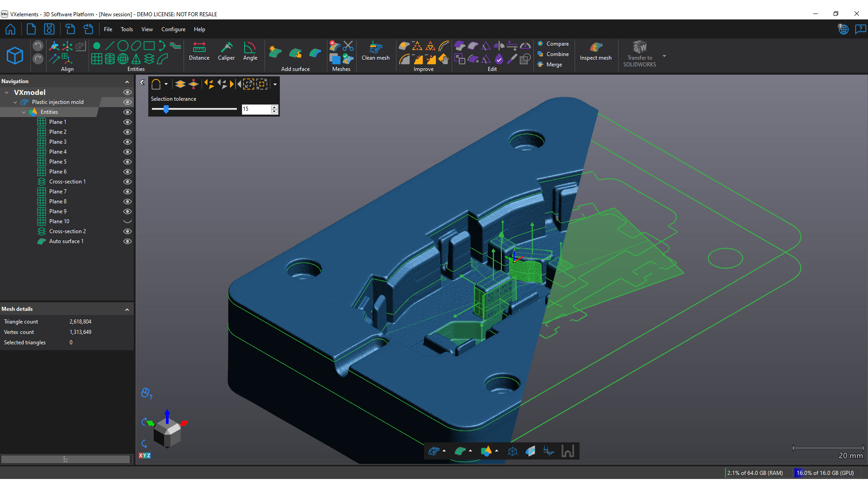
Task: Click the Home icon in top bar
Action: [x=10, y=29]
